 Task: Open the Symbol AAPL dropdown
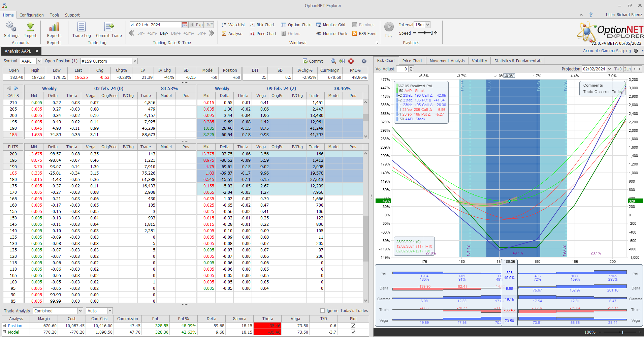point(39,61)
